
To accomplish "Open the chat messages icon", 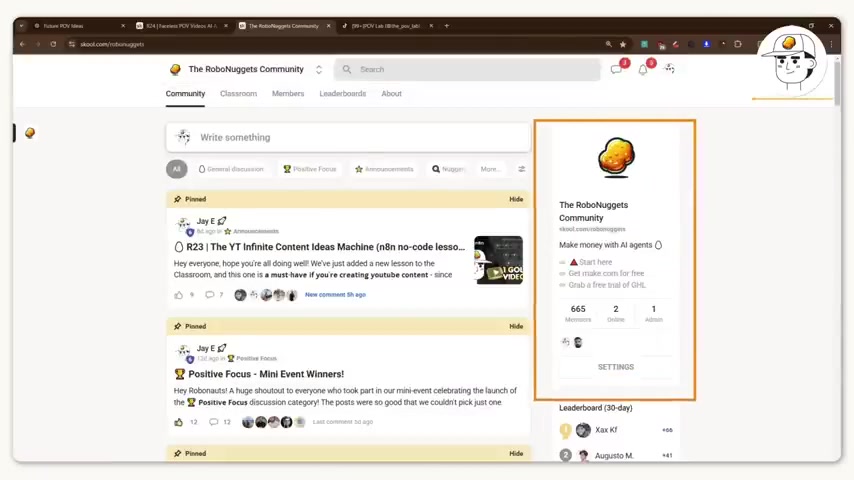I will click(x=616, y=70).
